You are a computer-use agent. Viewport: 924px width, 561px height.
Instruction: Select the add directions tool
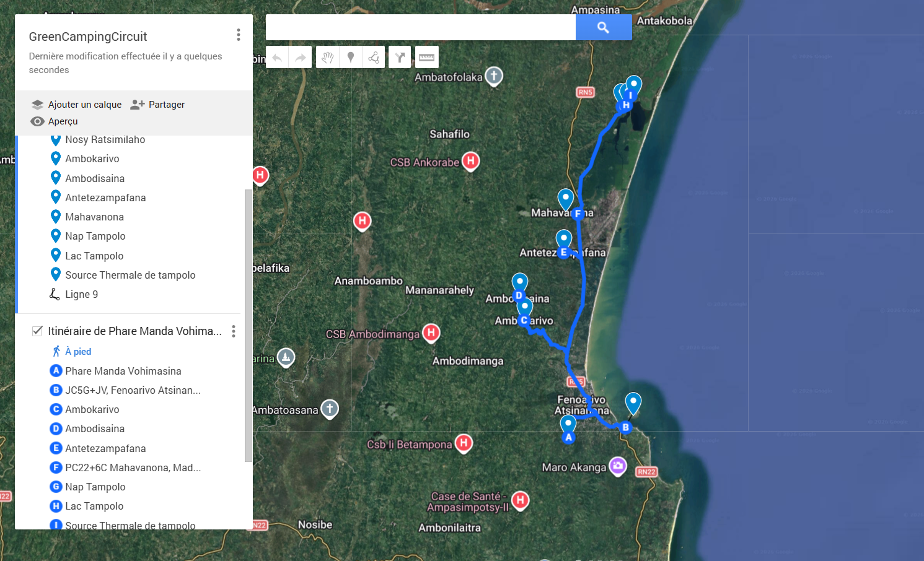coord(400,58)
